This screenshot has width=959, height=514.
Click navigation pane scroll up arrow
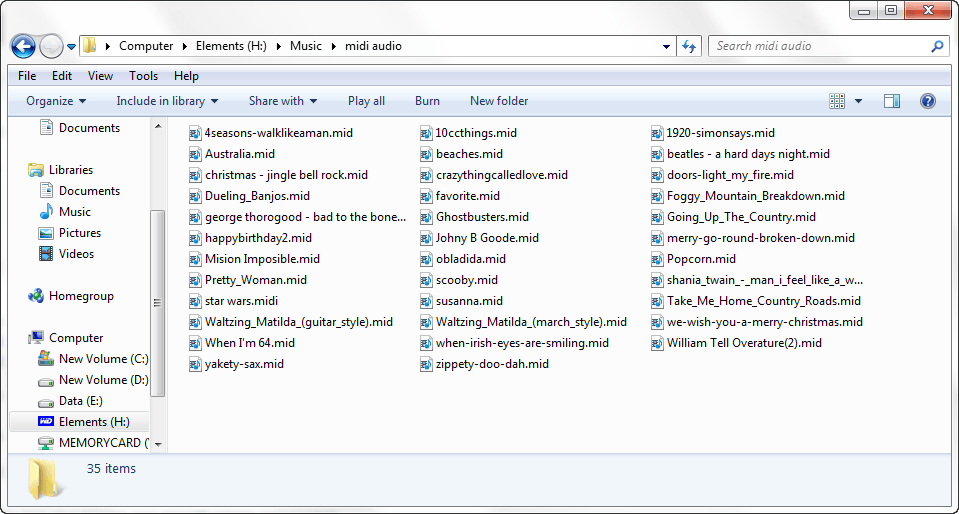(158, 126)
